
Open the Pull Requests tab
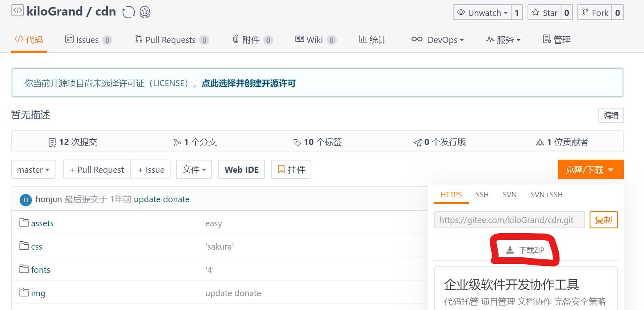(172, 40)
